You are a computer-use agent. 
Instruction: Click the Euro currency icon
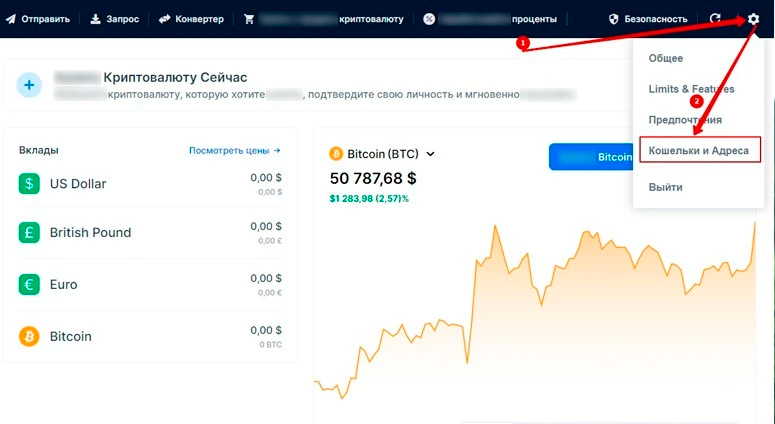(29, 284)
